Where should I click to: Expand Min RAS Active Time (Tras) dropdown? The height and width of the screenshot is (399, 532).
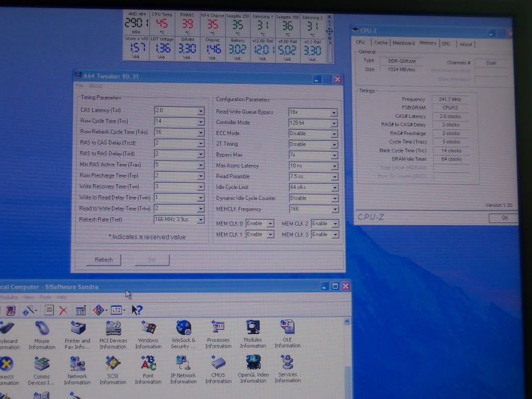[x=201, y=165]
